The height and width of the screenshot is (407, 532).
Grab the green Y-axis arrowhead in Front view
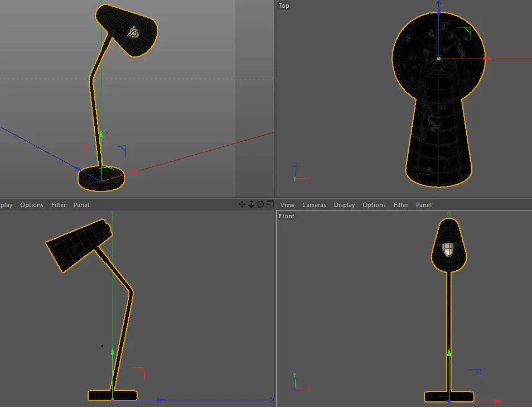(x=449, y=353)
